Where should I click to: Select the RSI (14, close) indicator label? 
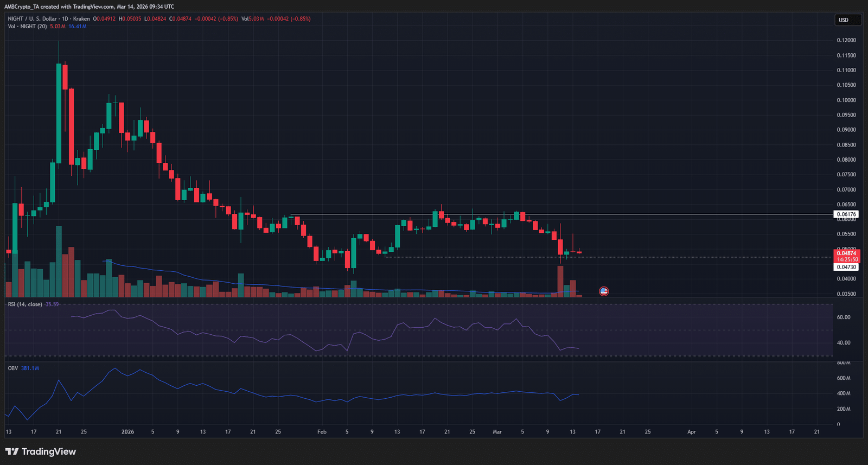click(x=25, y=304)
